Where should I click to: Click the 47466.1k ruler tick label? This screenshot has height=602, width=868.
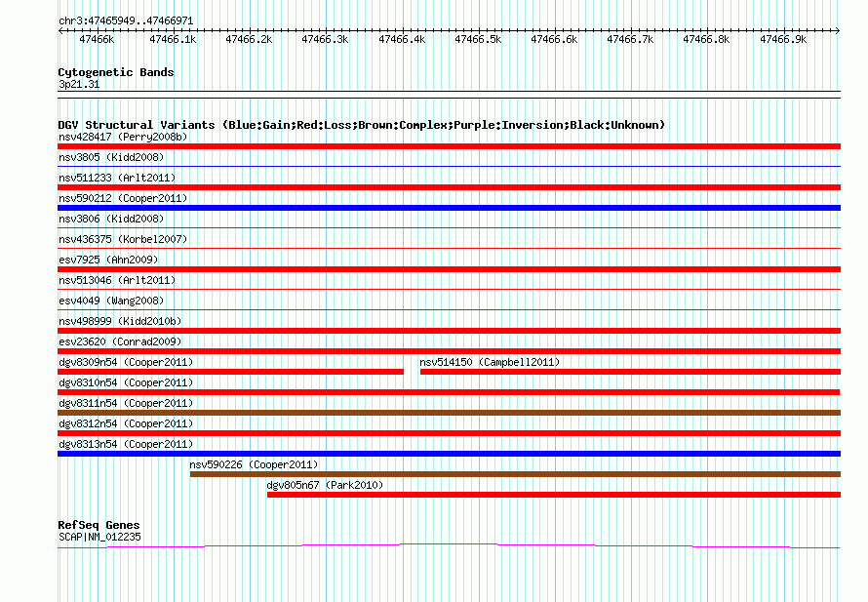click(173, 39)
